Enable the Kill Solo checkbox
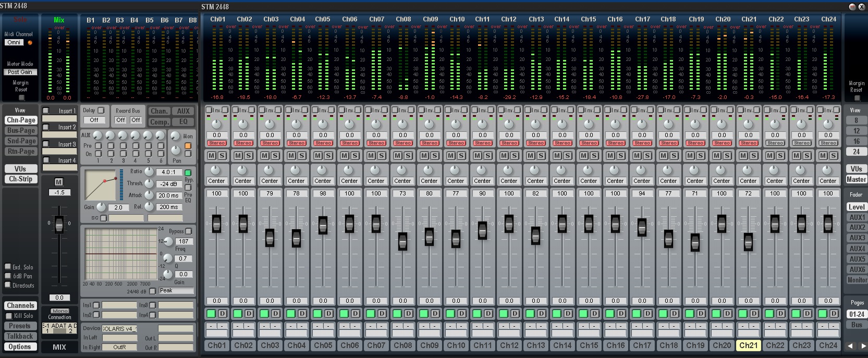The height and width of the screenshot is (358, 868). (x=9, y=316)
